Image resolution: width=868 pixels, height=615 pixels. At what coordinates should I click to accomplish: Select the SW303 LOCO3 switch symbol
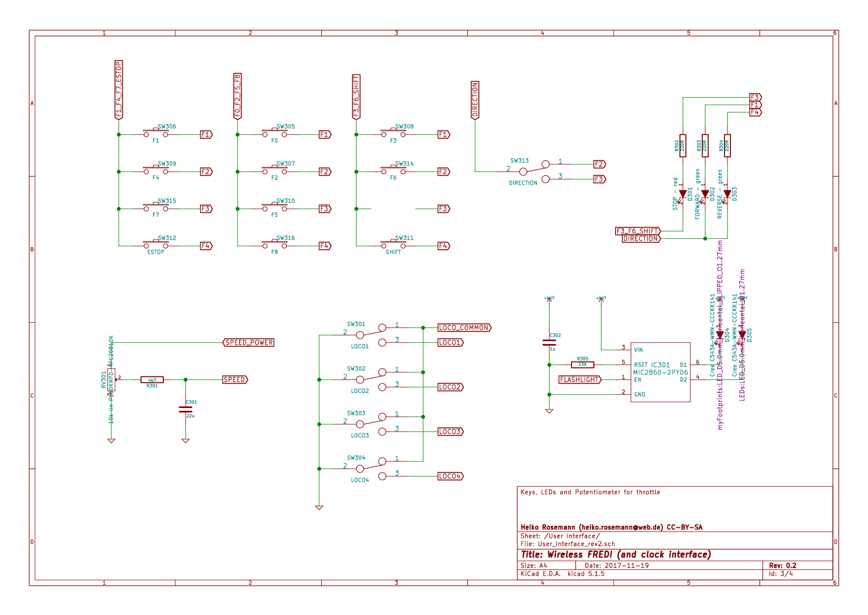[371, 424]
